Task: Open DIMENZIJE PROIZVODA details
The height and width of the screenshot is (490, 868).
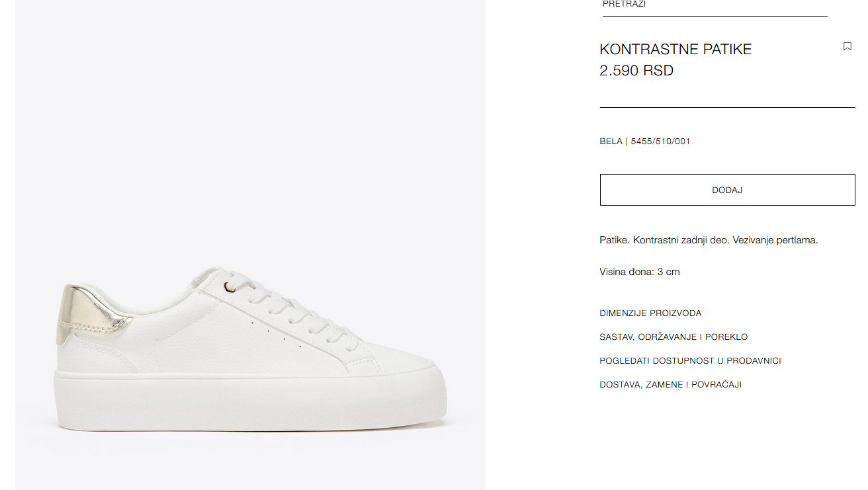Action: tap(650, 313)
